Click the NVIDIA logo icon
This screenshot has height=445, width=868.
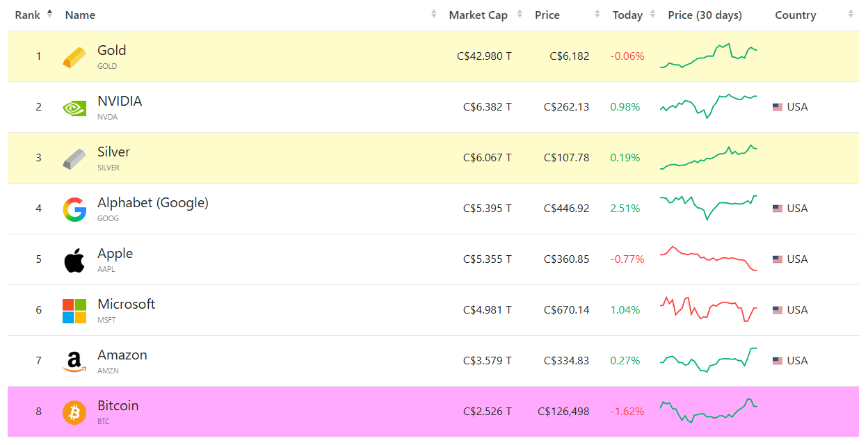point(74,107)
